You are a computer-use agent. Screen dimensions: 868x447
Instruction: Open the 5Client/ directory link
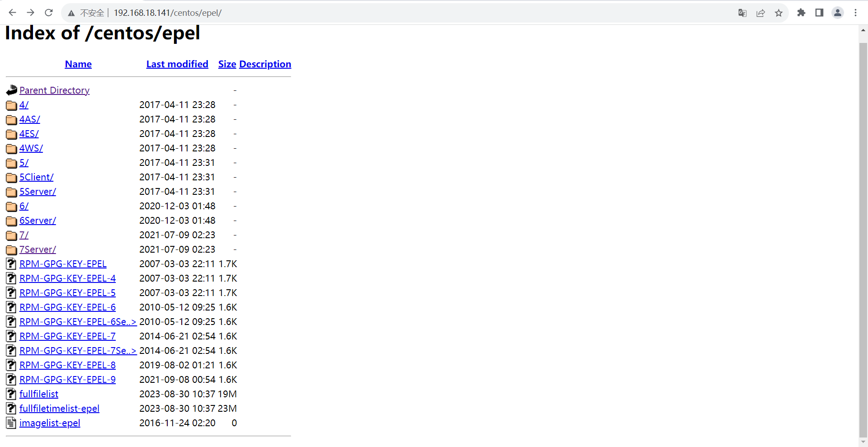36,177
